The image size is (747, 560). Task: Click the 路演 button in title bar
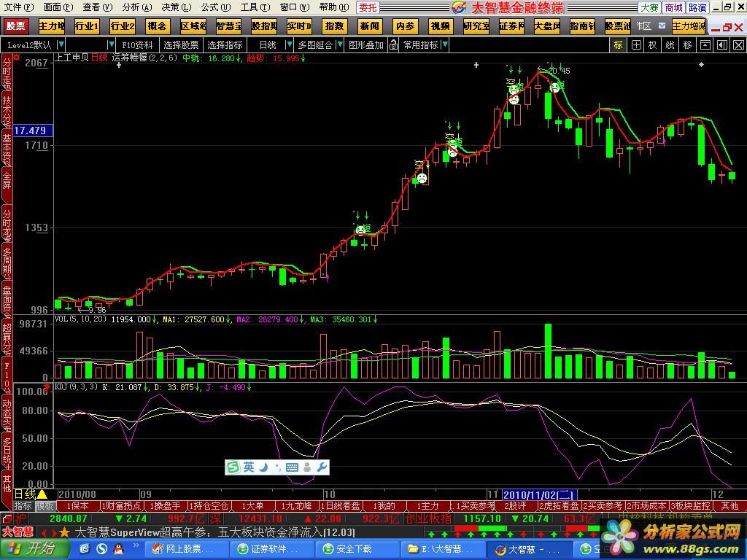click(x=697, y=7)
